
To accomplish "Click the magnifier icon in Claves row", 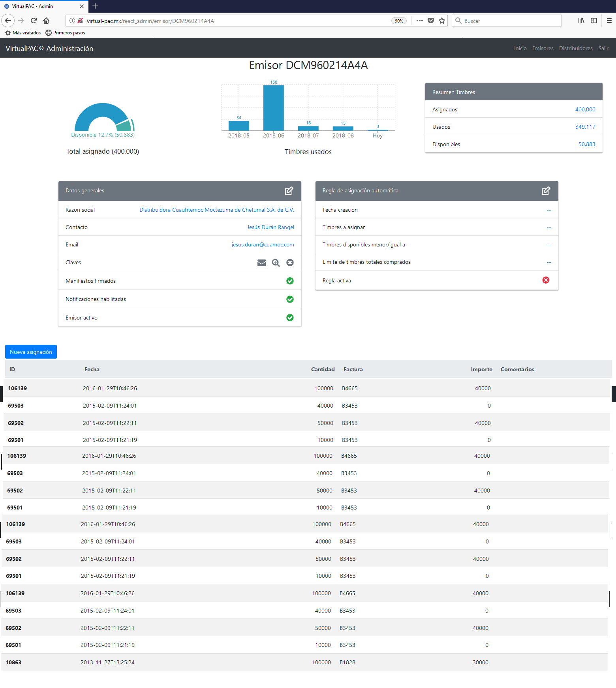I will (276, 263).
